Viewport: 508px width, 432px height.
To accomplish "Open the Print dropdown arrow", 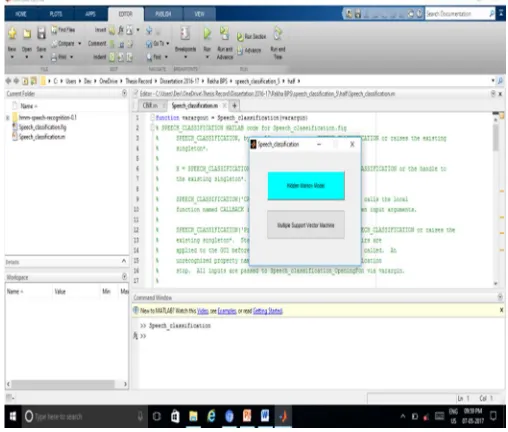I will point(71,57).
